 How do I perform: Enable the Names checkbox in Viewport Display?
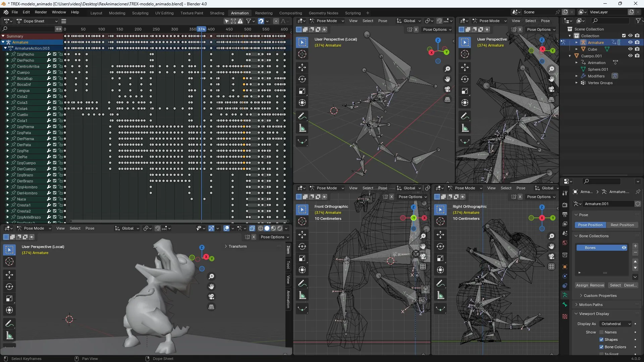coord(601,332)
